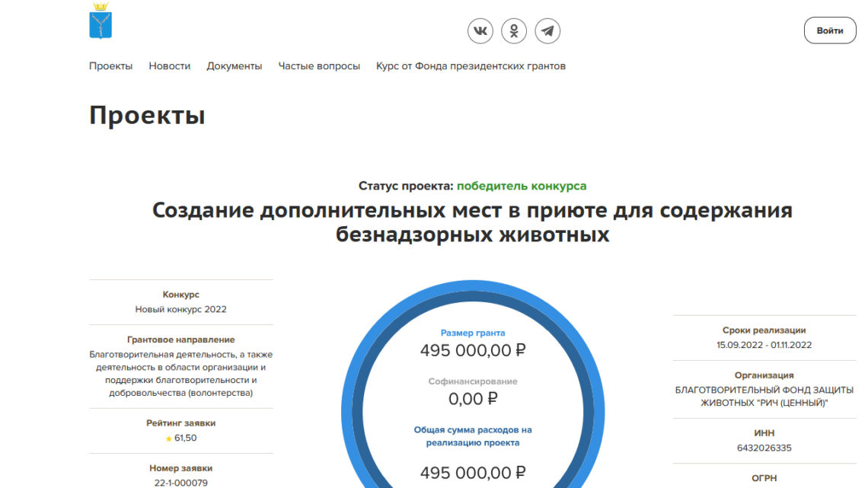Click the application number 22-1-000079

click(x=181, y=483)
